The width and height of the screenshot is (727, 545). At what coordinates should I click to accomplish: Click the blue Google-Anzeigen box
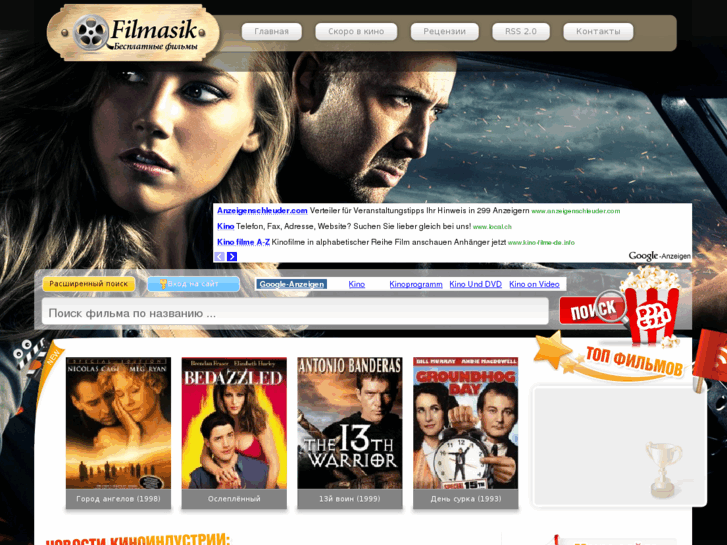292,284
